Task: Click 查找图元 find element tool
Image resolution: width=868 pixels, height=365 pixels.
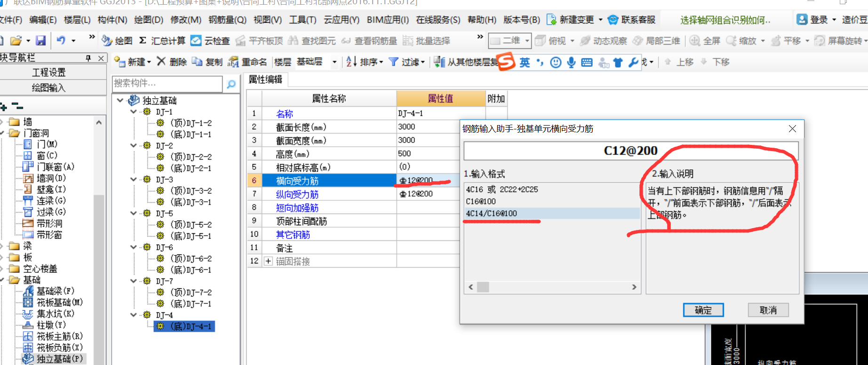Action: (312, 41)
